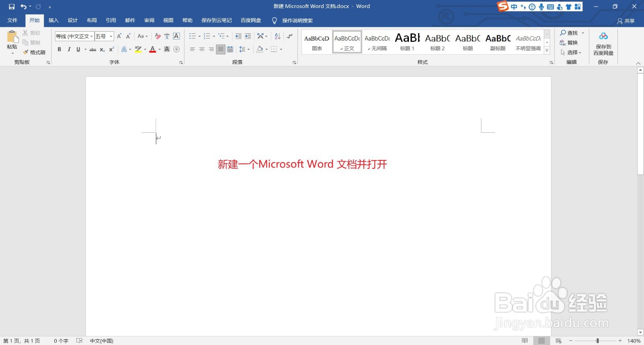Toggle justify alignment
The width and height of the screenshot is (644, 345).
221,49
